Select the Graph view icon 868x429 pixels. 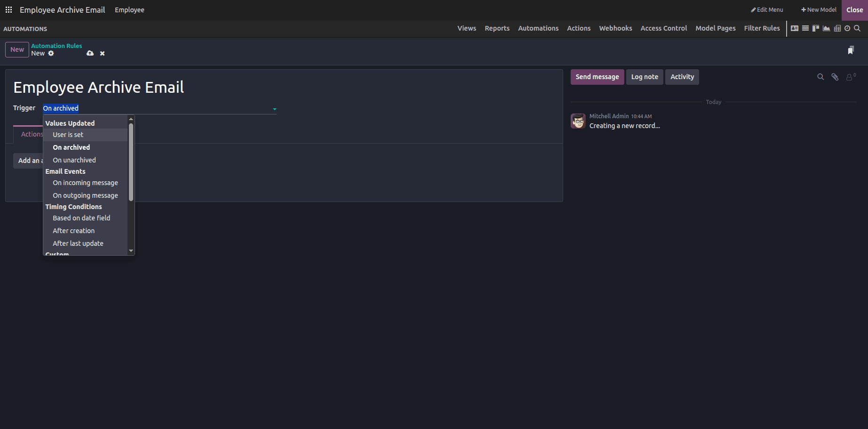[827, 28]
